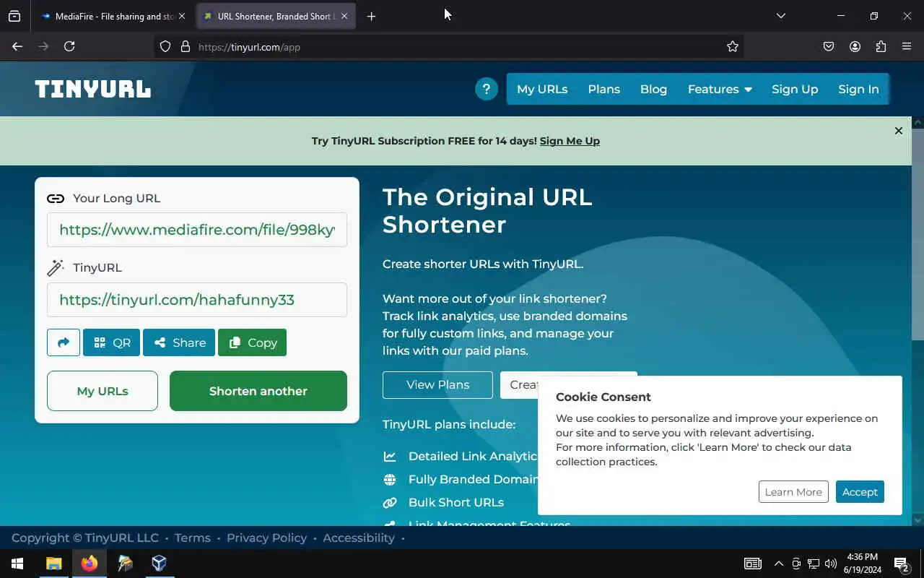This screenshot has height=578, width=924.
Task: Click Bulk Short URLs item
Action: [x=456, y=502]
